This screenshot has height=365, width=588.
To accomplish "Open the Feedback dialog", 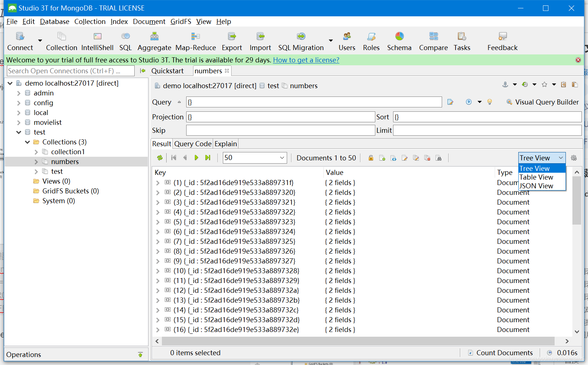I will click(x=502, y=41).
